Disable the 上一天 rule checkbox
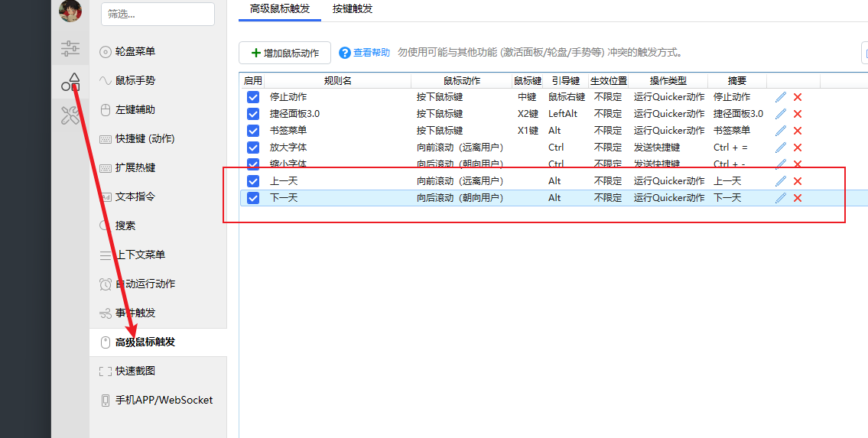The image size is (868, 438). click(253, 181)
